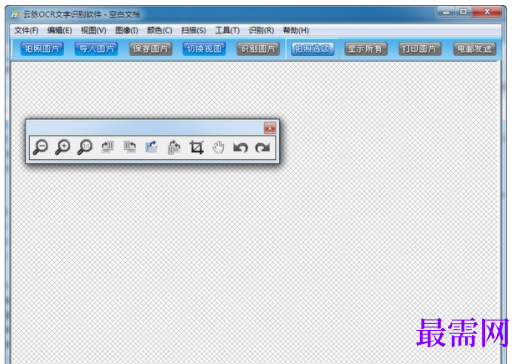Select the 1:1 actual size magnifier
Image resolution: width=528 pixels, height=364 pixels.
85,147
